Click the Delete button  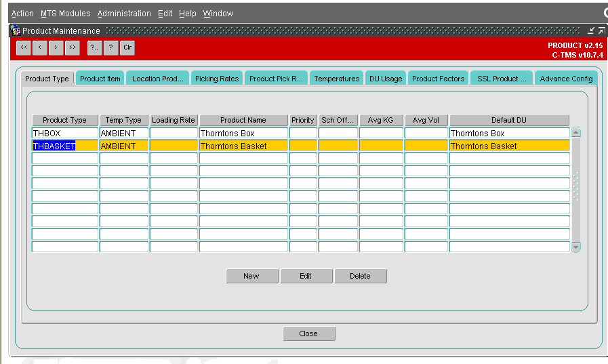click(361, 276)
